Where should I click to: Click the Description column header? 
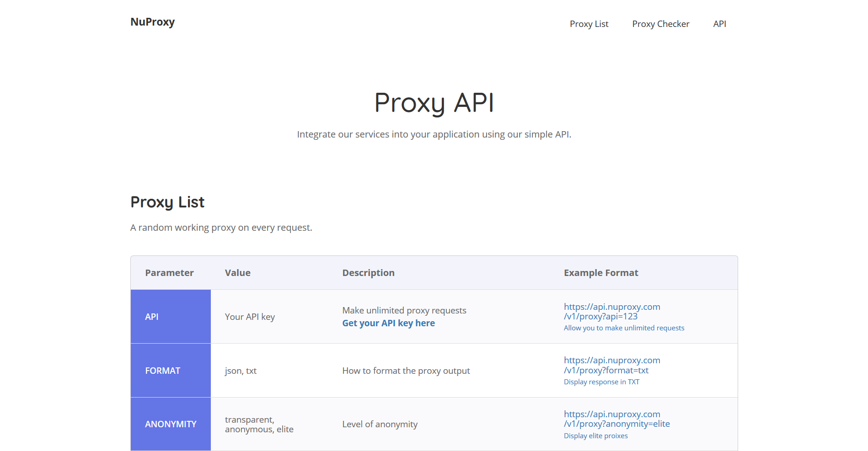368,273
